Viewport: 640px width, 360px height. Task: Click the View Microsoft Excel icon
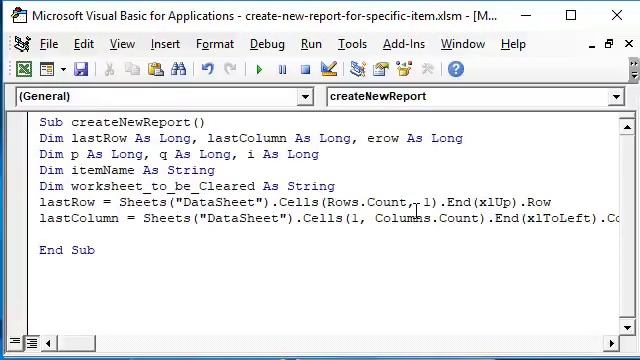[24, 69]
